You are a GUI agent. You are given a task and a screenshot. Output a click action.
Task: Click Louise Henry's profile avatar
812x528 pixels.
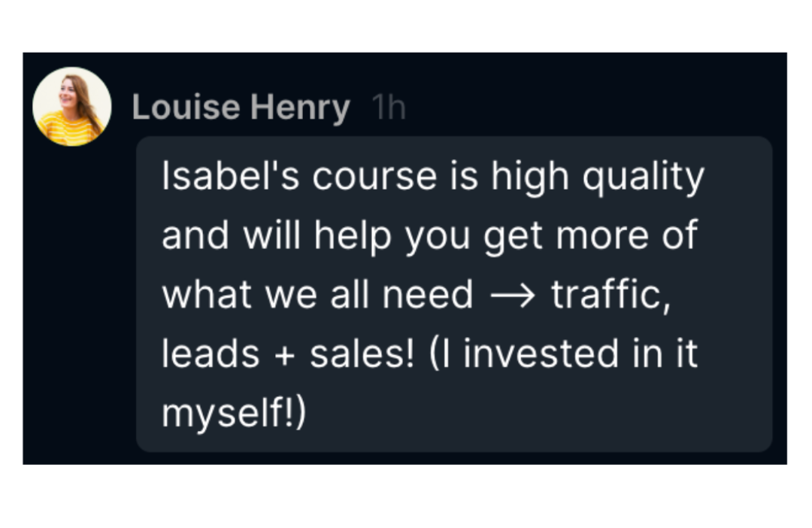71,107
